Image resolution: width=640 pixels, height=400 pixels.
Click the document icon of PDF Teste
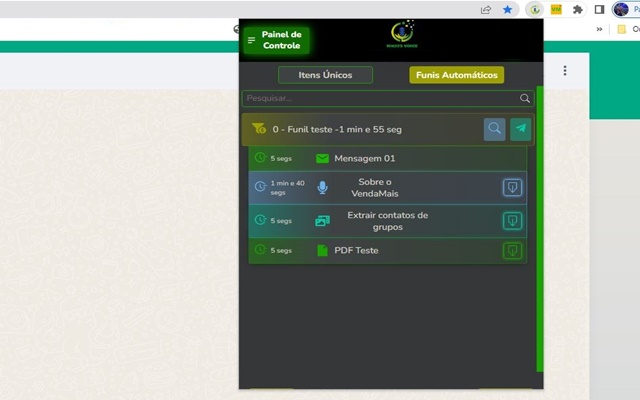click(322, 250)
